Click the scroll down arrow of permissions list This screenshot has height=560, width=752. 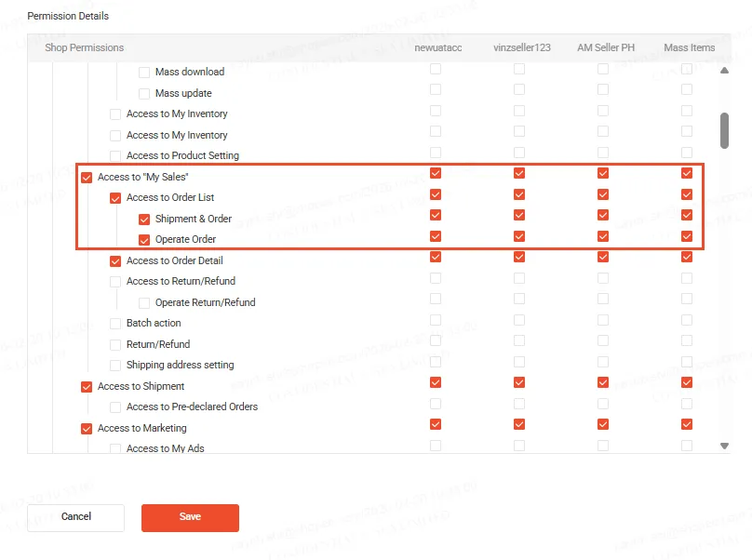[725, 447]
